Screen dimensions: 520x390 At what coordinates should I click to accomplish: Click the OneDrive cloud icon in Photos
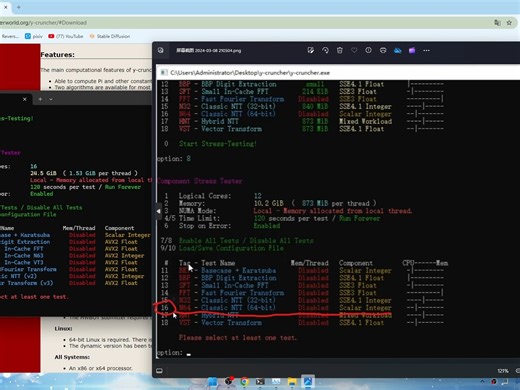[397, 50]
